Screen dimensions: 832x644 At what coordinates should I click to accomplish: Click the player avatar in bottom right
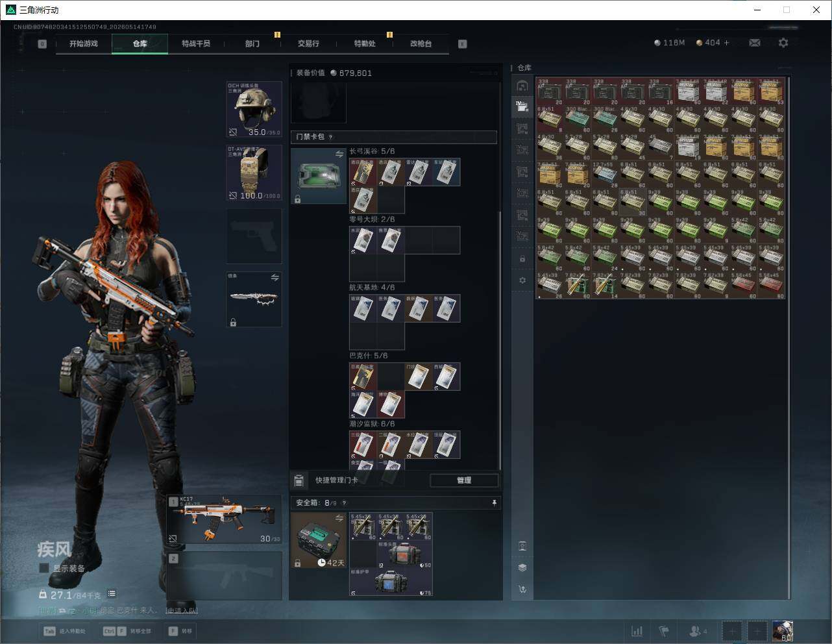[783, 631]
